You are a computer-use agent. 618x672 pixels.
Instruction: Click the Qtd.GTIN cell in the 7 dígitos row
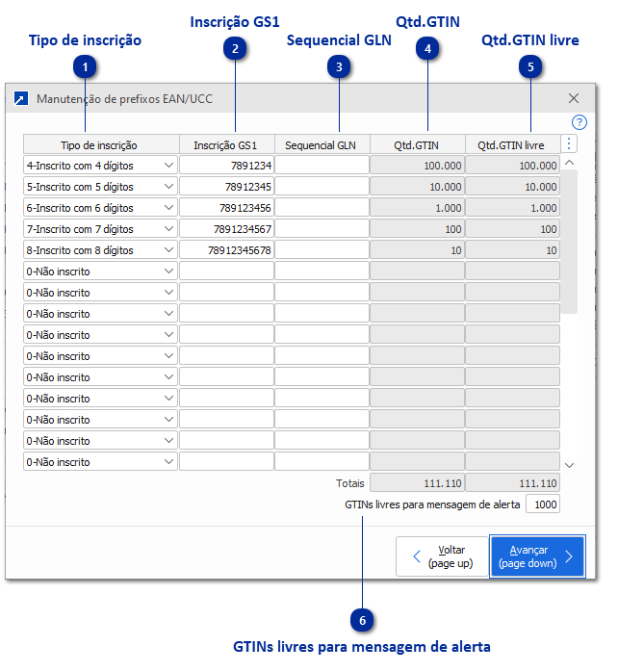click(x=417, y=229)
